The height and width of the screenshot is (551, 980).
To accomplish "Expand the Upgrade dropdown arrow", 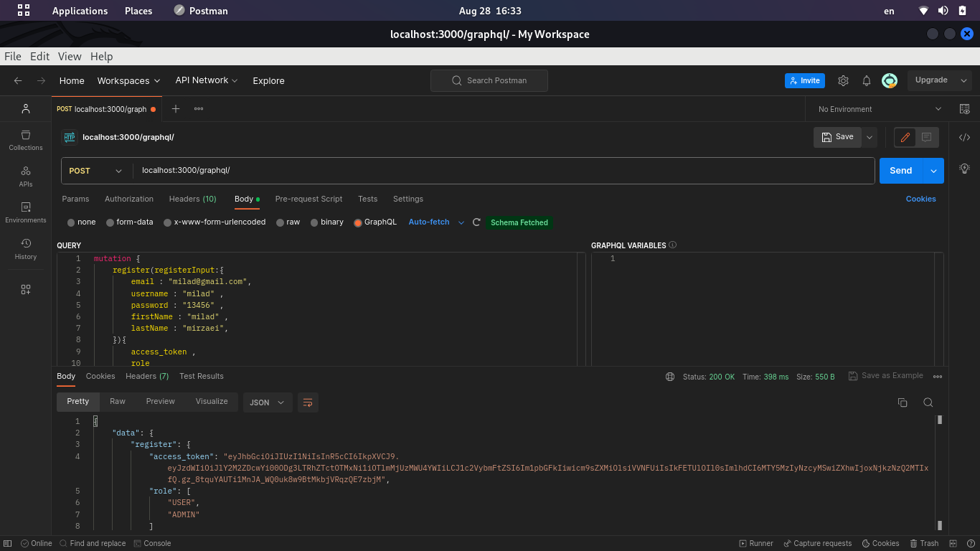I will pyautogui.click(x=963, y=80).
